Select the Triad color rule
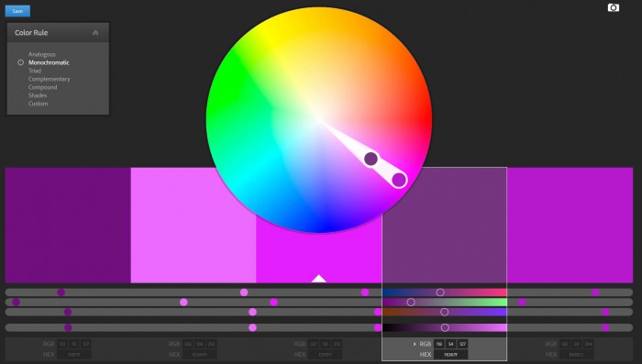 tap(35, 71)
